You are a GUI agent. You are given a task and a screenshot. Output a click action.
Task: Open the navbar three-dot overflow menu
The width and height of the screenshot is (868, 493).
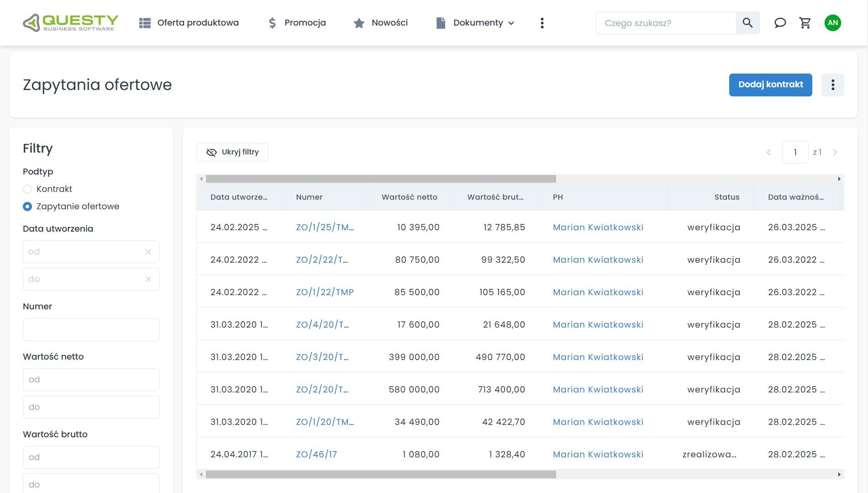(542, 23)
